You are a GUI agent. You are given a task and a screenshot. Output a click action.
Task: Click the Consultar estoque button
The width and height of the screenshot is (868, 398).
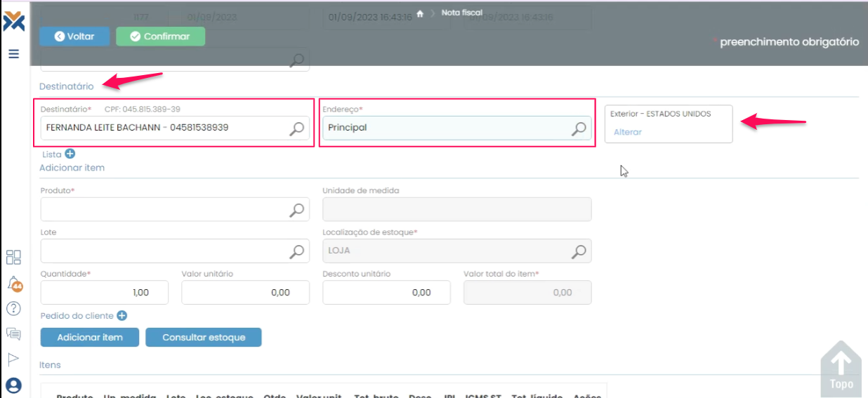204,338
